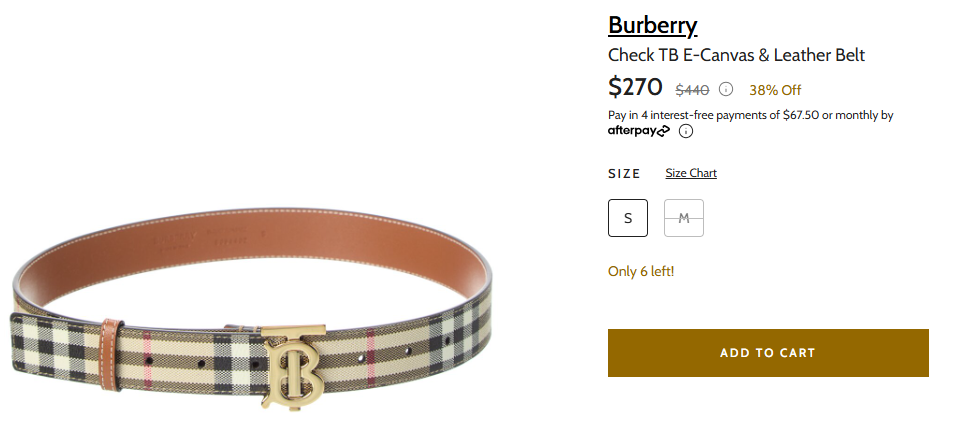Open the Size Chart link
Viewport: 958px width, 434px height.
691,173
